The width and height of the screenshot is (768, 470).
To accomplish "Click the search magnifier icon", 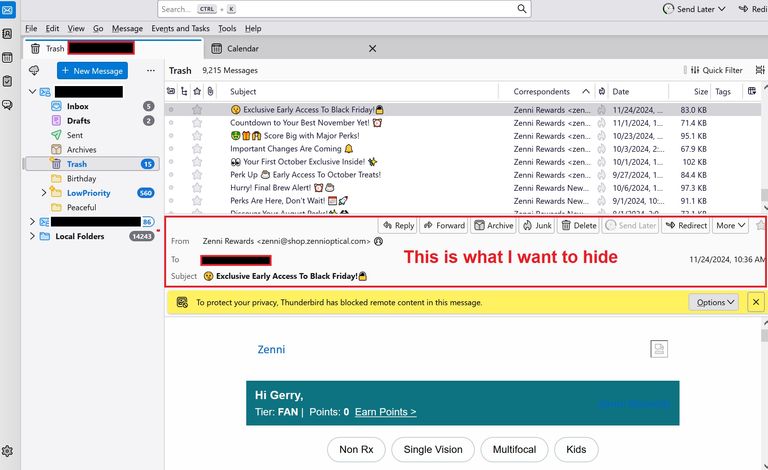I will pyautogui.click(x=522, y=9).
